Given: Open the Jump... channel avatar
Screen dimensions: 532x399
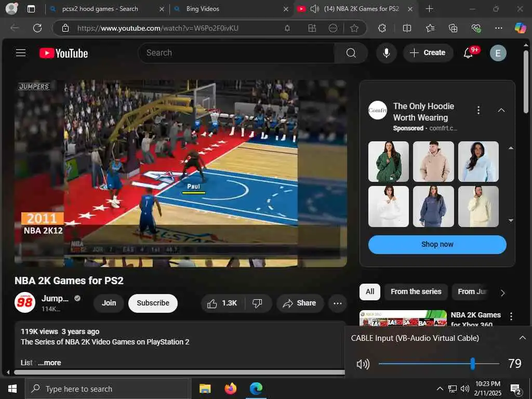Looking at the screenshot, I should [25, 302].
